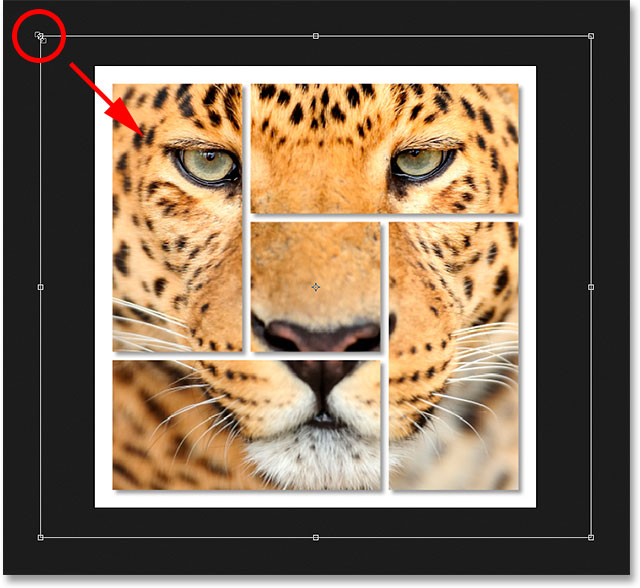The image size is (640, 588).
Task: Select the top-center transform handle
Action: point(316,36)
